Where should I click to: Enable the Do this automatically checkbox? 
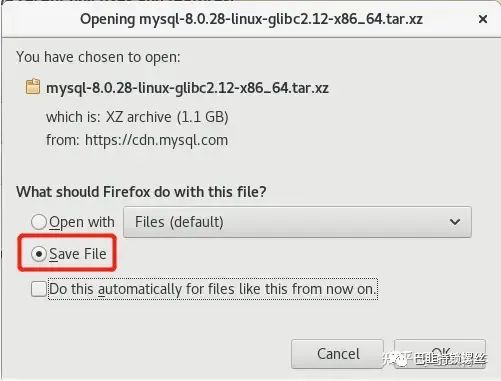point(39,289)
